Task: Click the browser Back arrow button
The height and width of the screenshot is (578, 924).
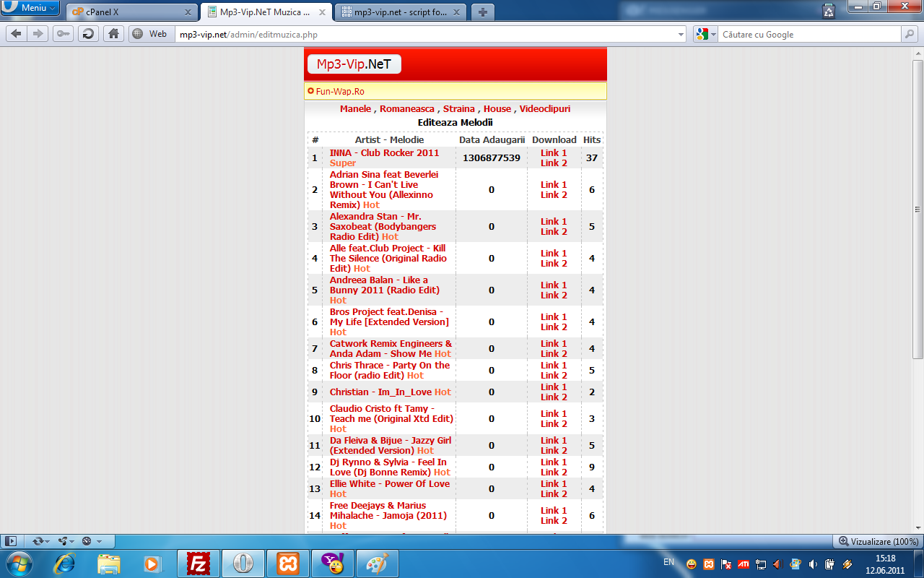Action: click(x=16, y=34)
